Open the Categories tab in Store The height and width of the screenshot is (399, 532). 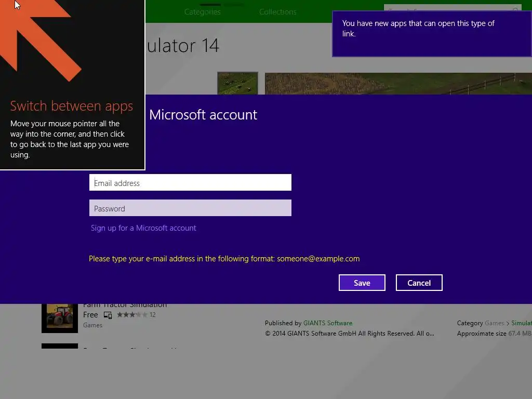203,12
